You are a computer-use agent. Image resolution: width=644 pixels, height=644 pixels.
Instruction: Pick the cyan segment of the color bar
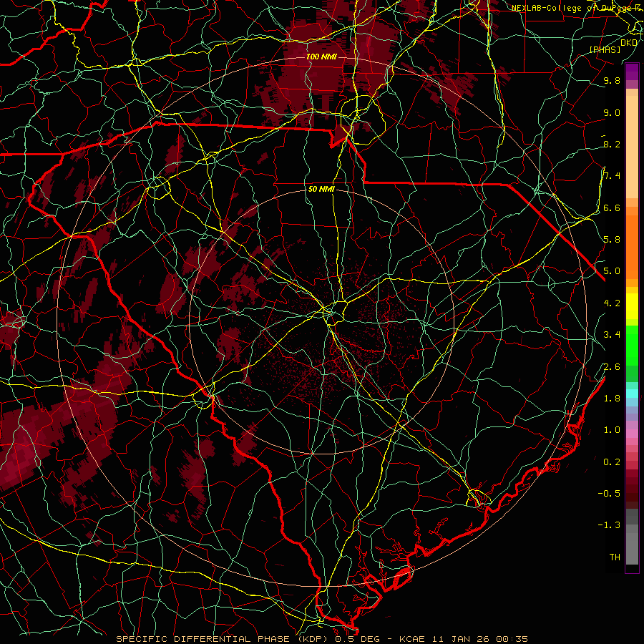click(x=632, y=393)
